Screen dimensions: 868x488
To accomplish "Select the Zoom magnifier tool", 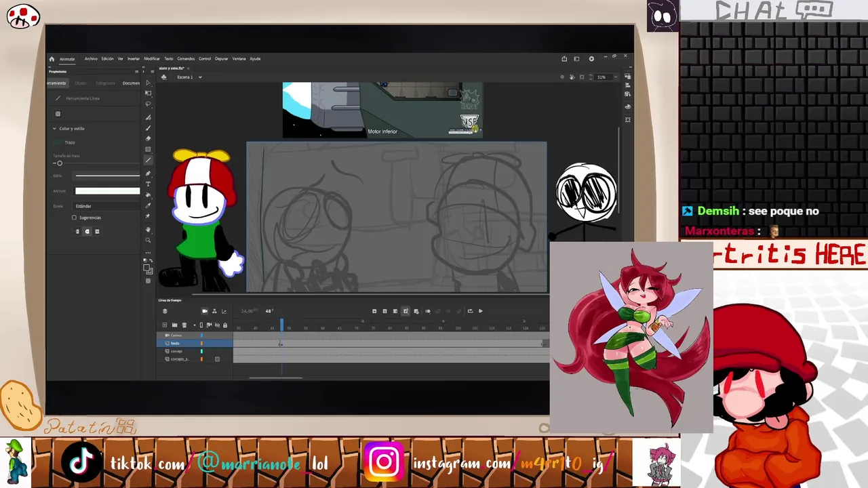I will 149,240.
